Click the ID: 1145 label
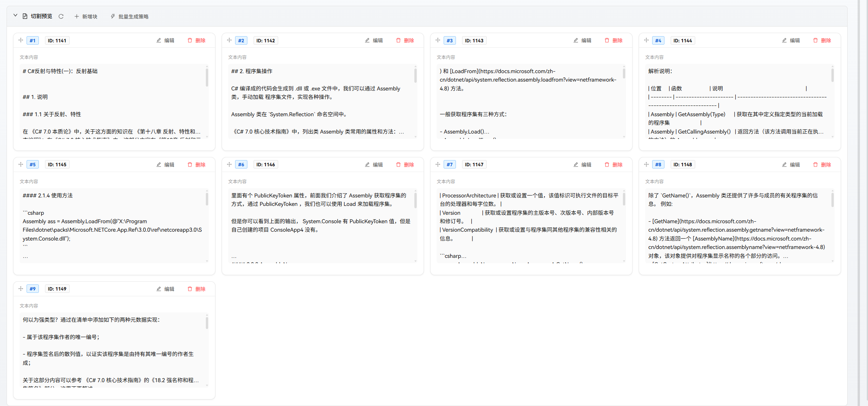This screenshot has width=868, height=406. point(57,165)
